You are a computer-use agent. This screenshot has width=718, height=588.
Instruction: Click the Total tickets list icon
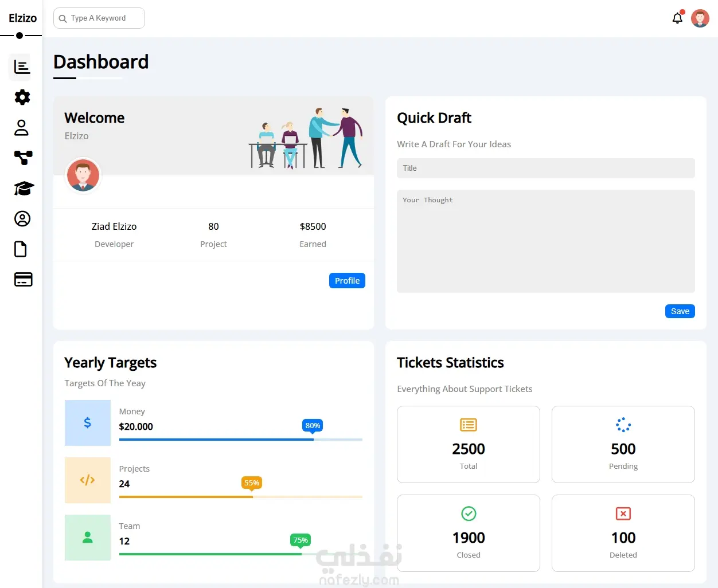pyautogui.click(x=469, y=425)
